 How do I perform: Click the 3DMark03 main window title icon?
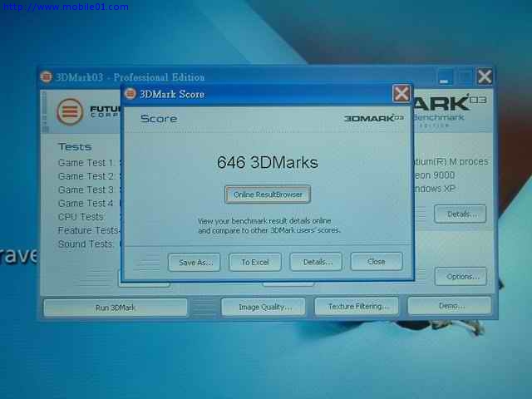(47, 76)
